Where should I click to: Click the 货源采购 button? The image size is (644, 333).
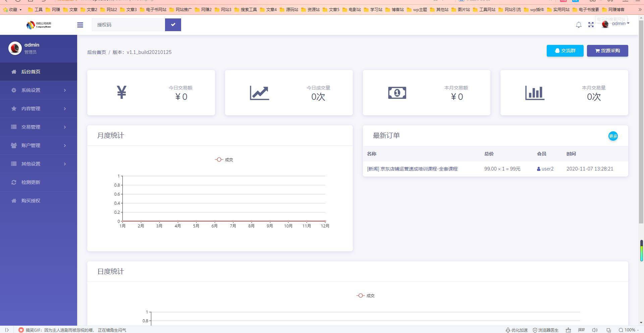pos(607,51)
